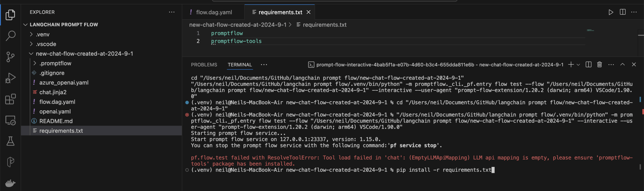Open the Prompt flow extension view

(x=11, y=162)
